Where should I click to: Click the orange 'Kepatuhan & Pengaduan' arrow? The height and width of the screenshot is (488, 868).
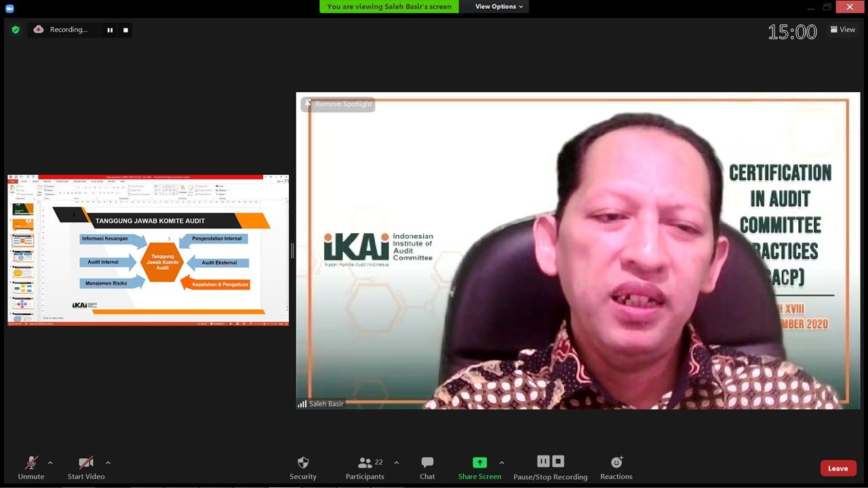[x=216, y=285]
